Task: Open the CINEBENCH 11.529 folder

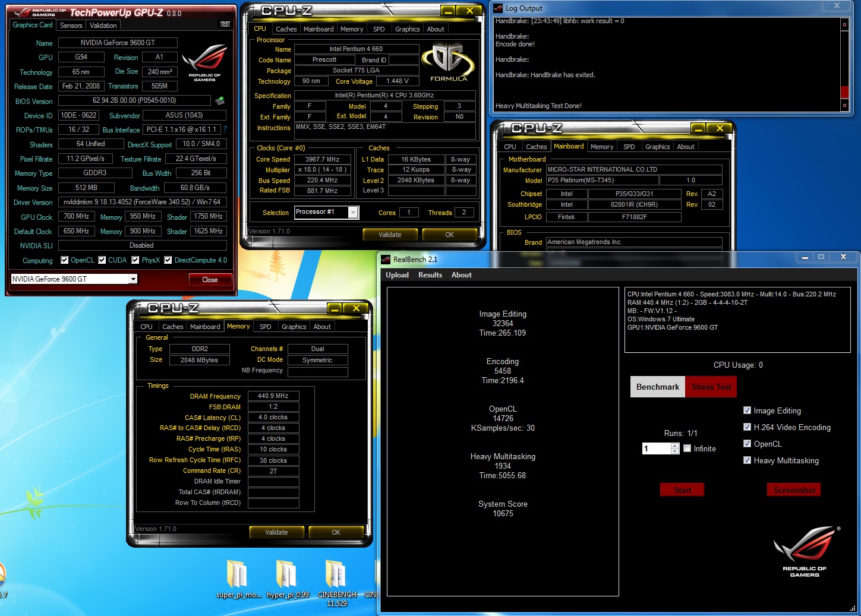Action: pos(337,583)
